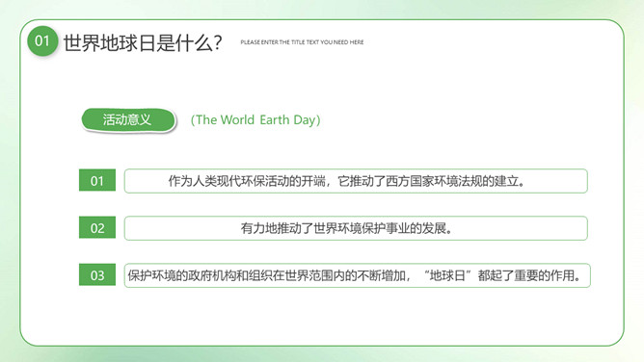Click the text box starting 有力地推动了世界

click(356, 228)
